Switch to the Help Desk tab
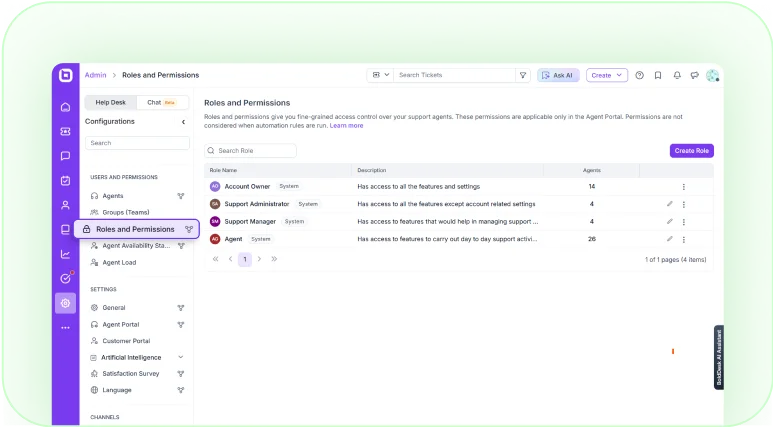This screenshot has width=773, height=427. [110, 103]
